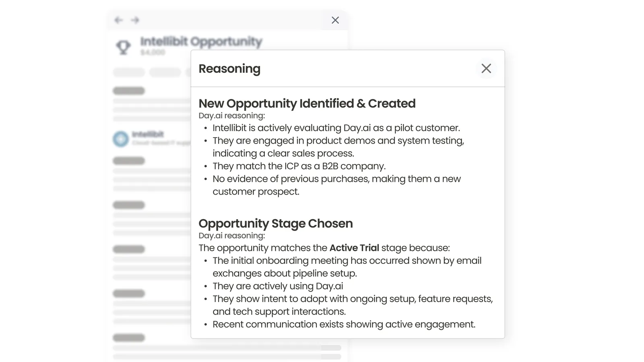
Task: Click the actively using Day.ai bullet
Action: click(x=278, y=286)
